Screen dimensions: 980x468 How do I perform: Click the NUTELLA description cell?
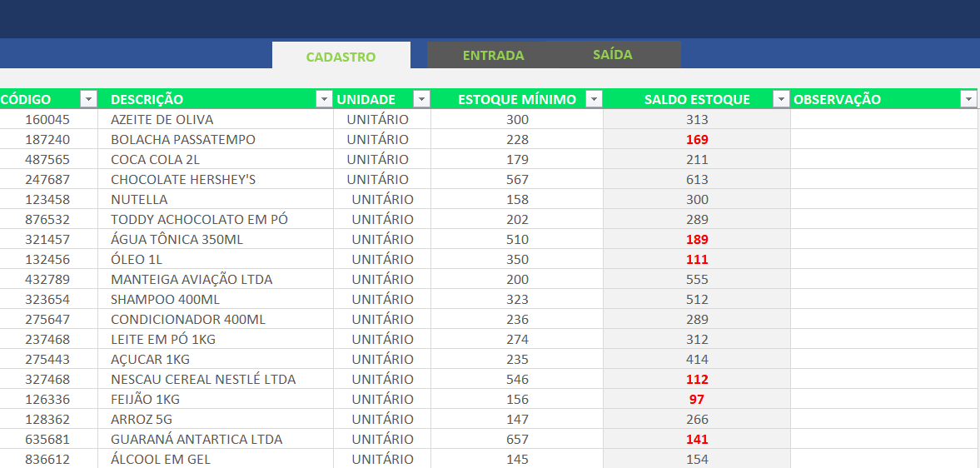point(139,199)
